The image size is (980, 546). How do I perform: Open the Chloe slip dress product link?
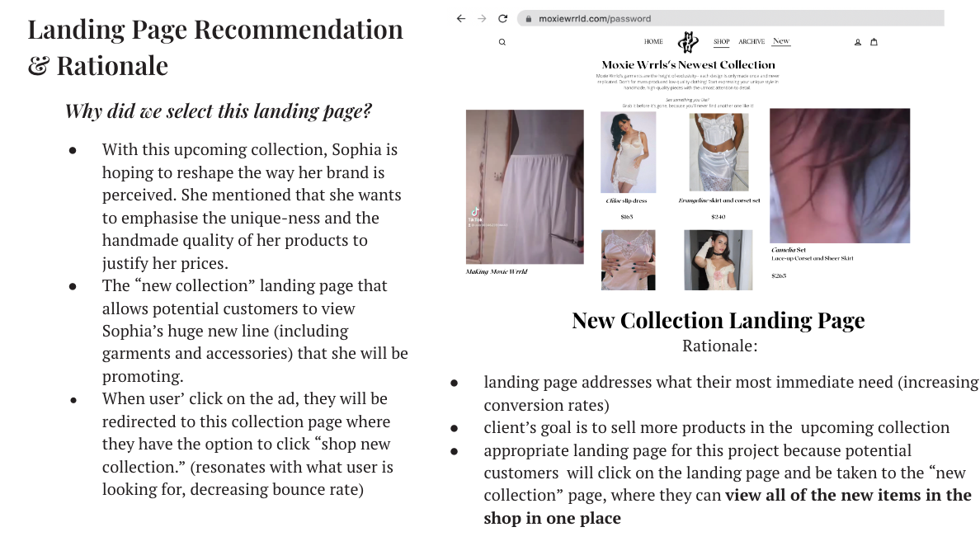click(626, 201)
